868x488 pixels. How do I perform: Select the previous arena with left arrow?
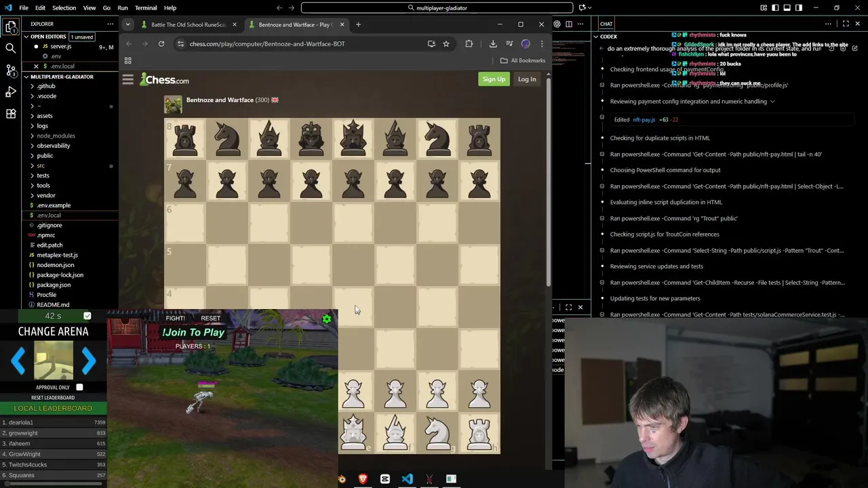click(18, 361)
